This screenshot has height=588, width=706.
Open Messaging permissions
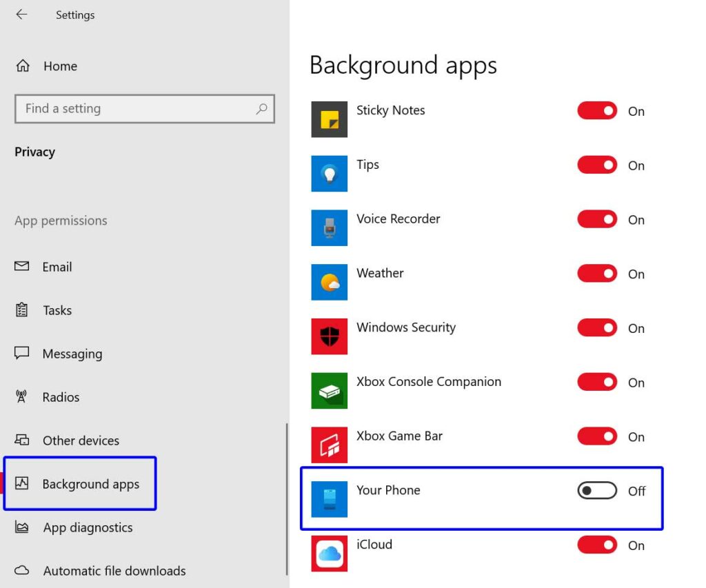(x=72, y=354)
